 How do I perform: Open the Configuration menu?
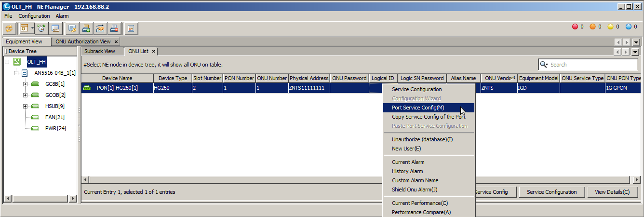(x=34, y=16)
